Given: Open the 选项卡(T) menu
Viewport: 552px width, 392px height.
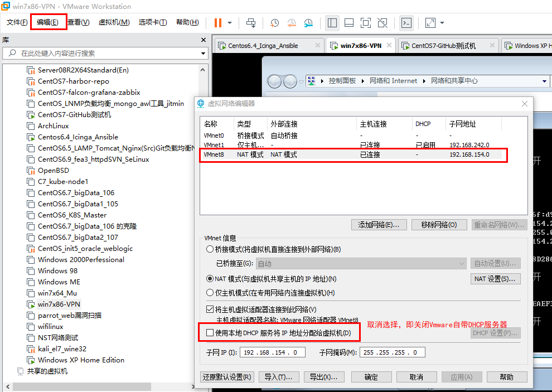Looking at the screenshot, I should pyautogui.click(x=152, y=22).
